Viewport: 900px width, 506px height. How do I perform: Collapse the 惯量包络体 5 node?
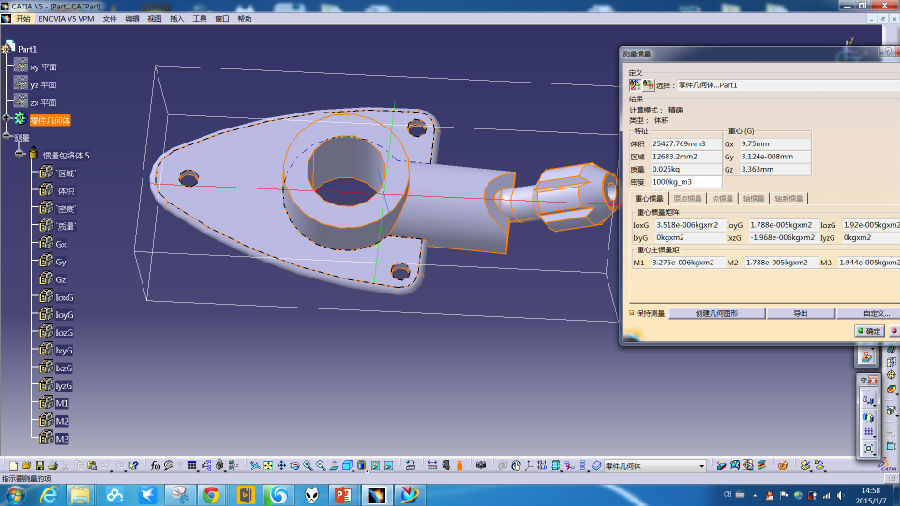click(x=19, y=154)
